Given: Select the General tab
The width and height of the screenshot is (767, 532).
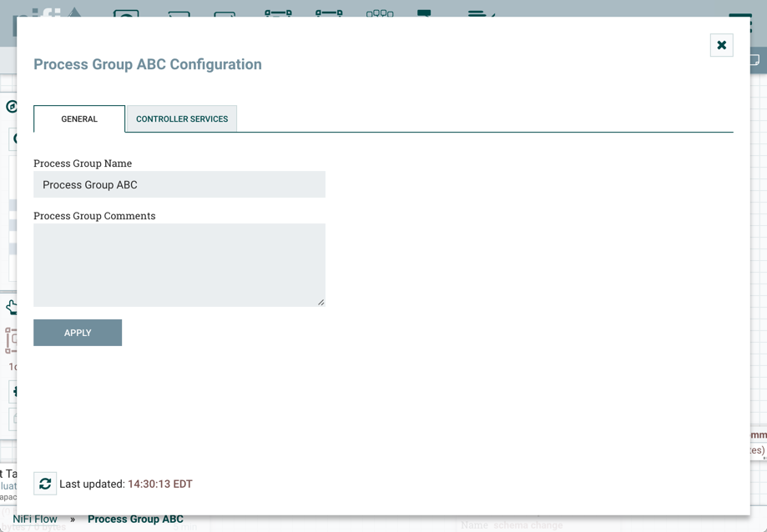Looking at the screenshot, I should coord(79,119).
